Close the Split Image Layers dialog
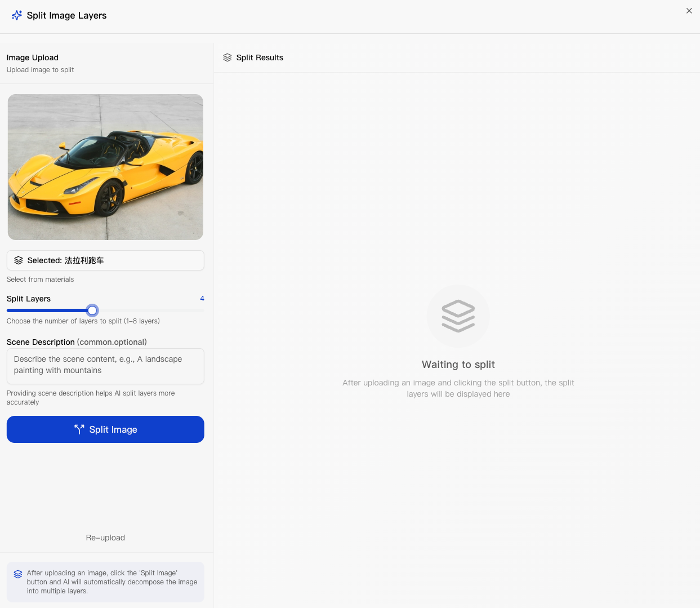 pyautogui.click(x=689, y=11)
